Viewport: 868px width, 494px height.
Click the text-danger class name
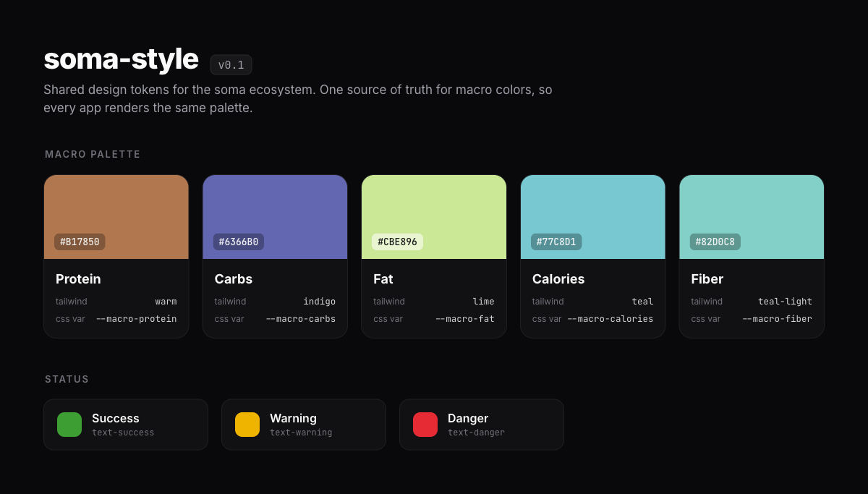click(x=476, y=433)
